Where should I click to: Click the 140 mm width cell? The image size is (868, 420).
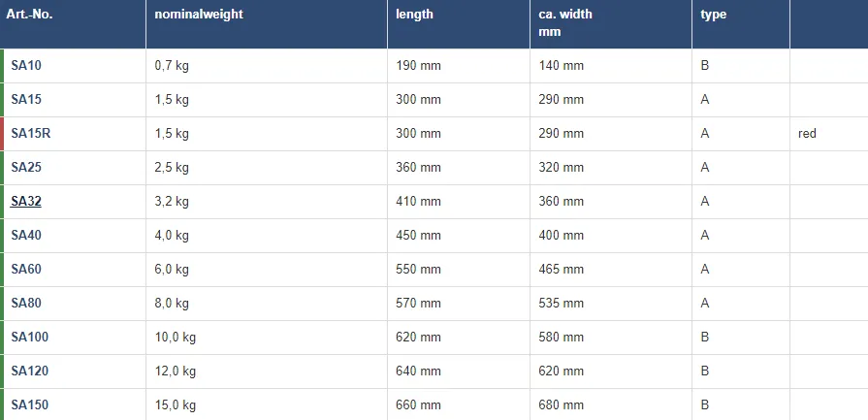[x=562, y=66]
